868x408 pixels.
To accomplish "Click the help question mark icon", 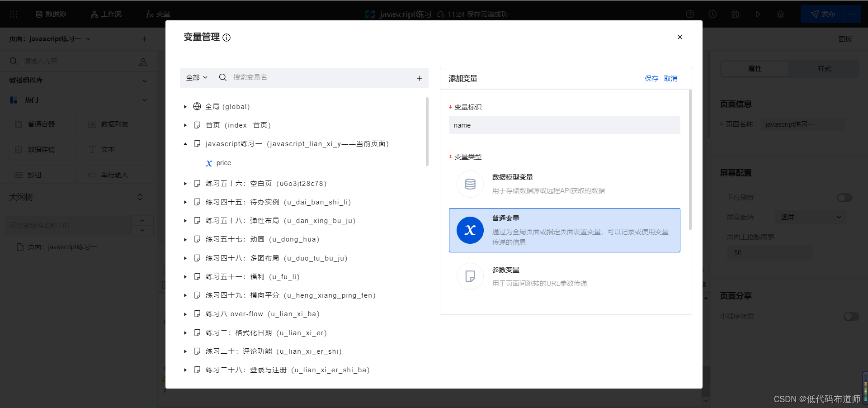I will coord(690,14).
